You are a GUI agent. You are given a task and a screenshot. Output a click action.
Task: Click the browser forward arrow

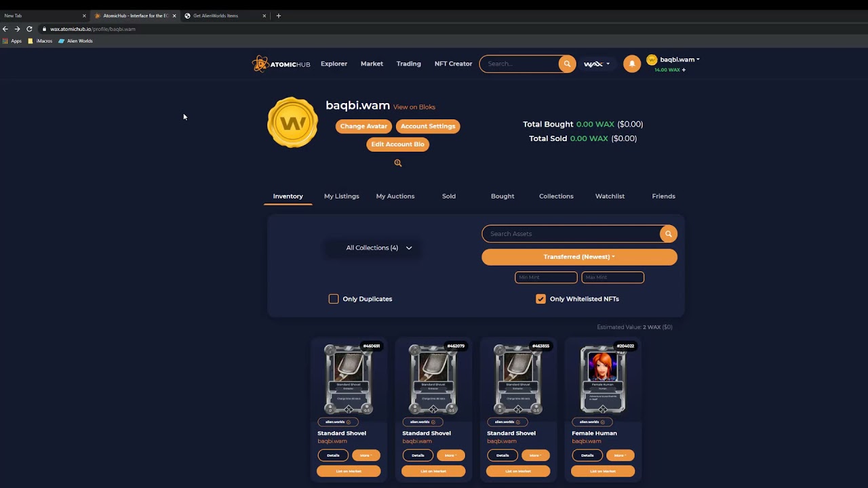[x=17, y=29]
